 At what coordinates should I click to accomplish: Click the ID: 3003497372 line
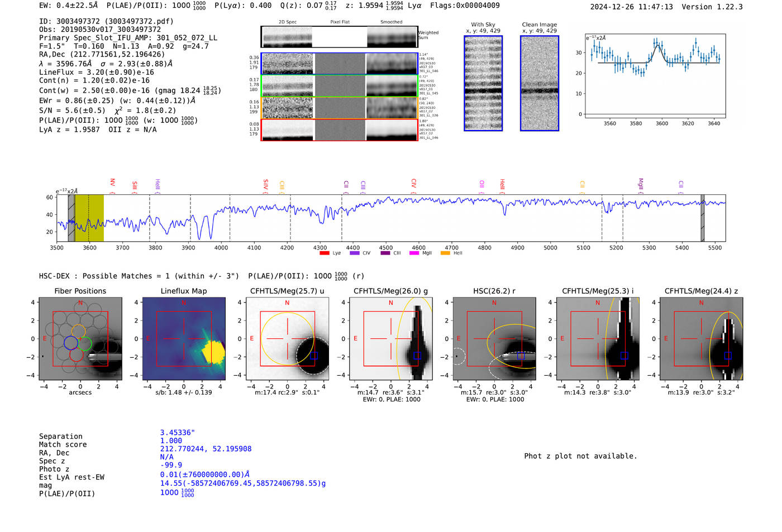106,21
